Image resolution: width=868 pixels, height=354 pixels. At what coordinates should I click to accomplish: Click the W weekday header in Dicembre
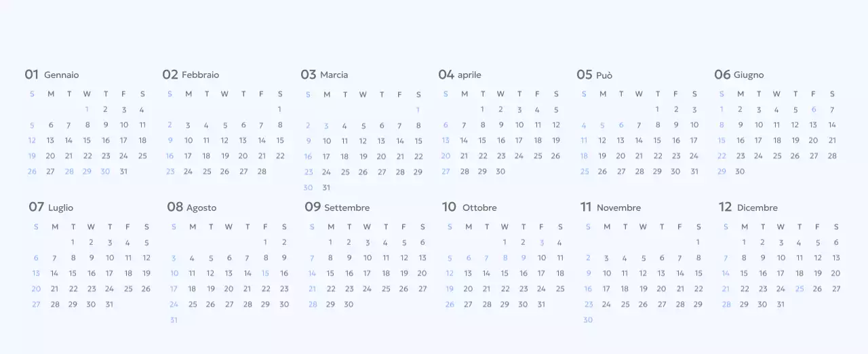point(781,227)
